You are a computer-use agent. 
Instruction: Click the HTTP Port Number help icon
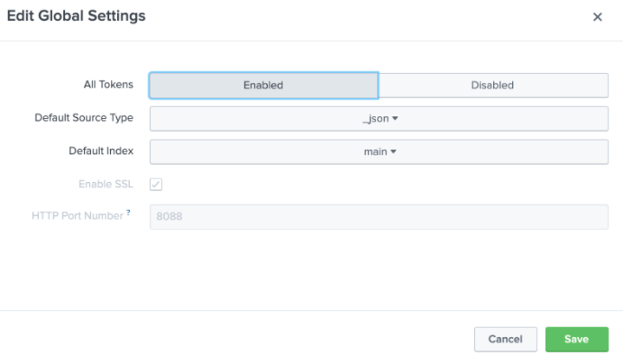[x=130, y=212]
